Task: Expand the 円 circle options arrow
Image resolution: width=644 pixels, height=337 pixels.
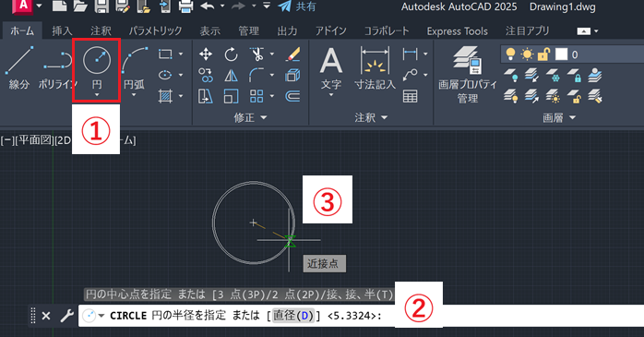Action: tap(97, 95)
